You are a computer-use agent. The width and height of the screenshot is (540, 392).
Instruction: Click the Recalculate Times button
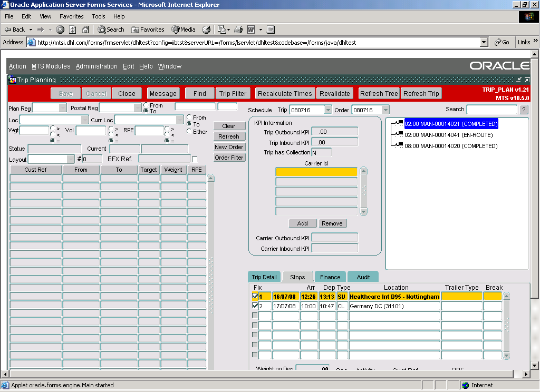[285, 94]
